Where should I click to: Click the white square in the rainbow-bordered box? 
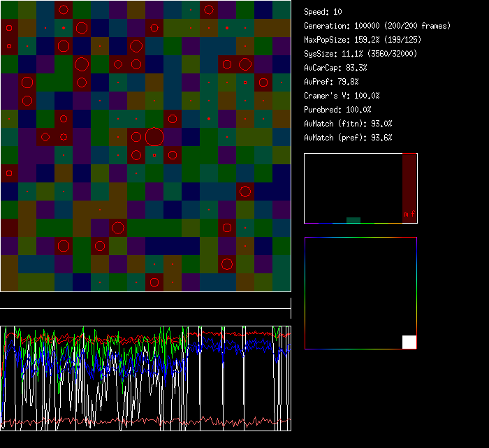[x=409, y=342]
